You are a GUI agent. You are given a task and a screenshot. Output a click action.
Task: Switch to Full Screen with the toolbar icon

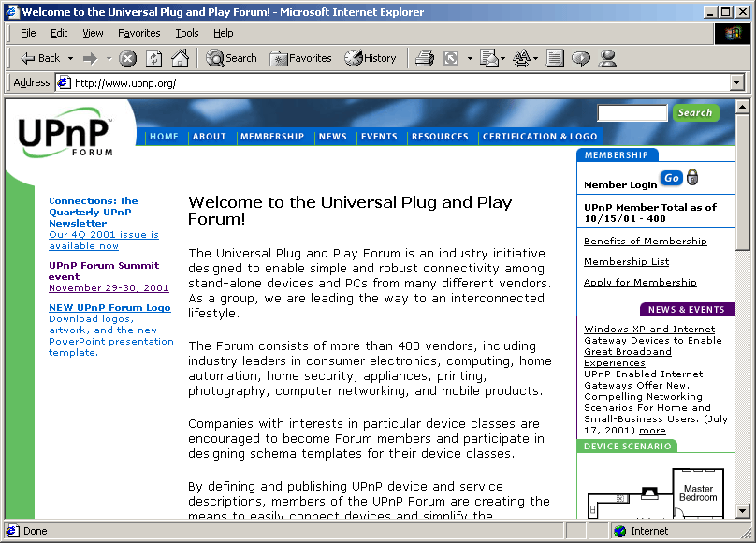(x=451, y=59)
